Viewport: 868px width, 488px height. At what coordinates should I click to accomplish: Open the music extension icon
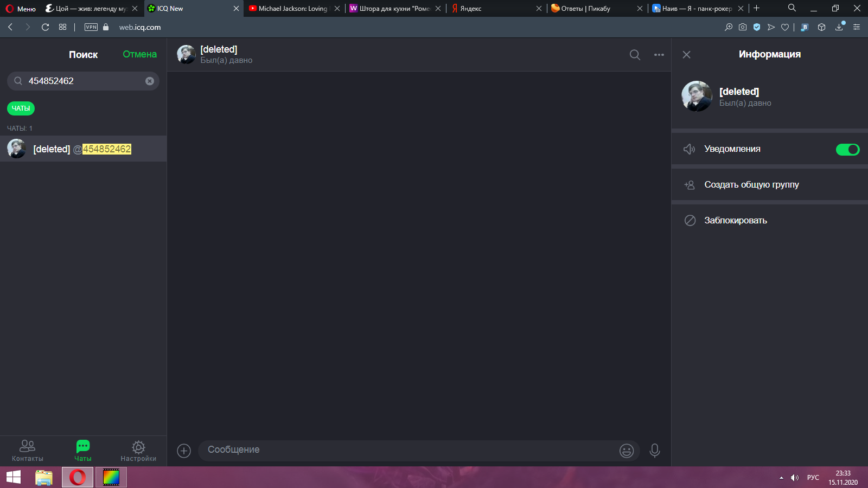[x=805, y=27]
